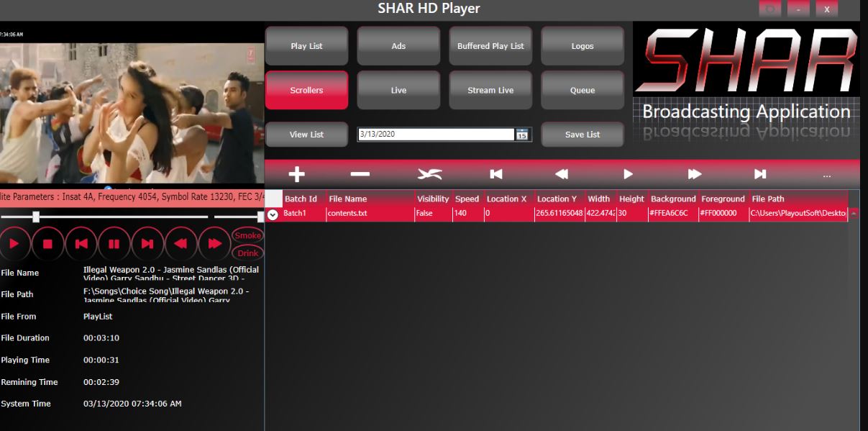Start the scroller with toolbar play icon

coord(628,174)
